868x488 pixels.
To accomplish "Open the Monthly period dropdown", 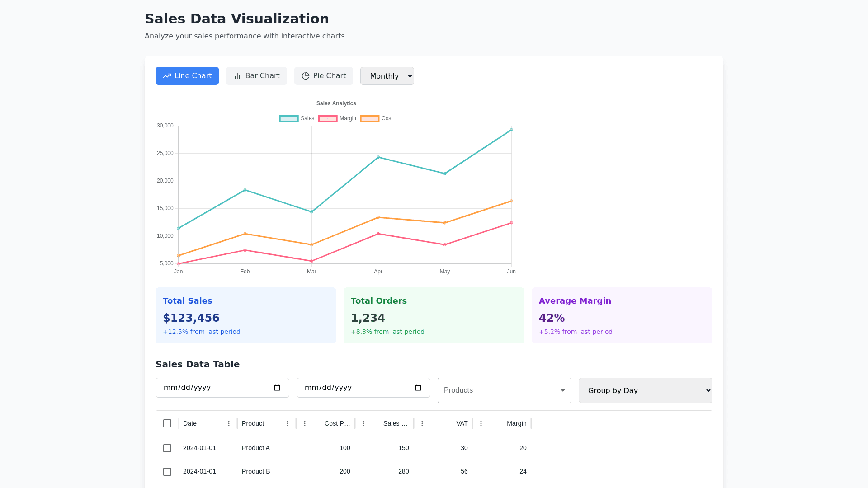I will coord(387,76).
